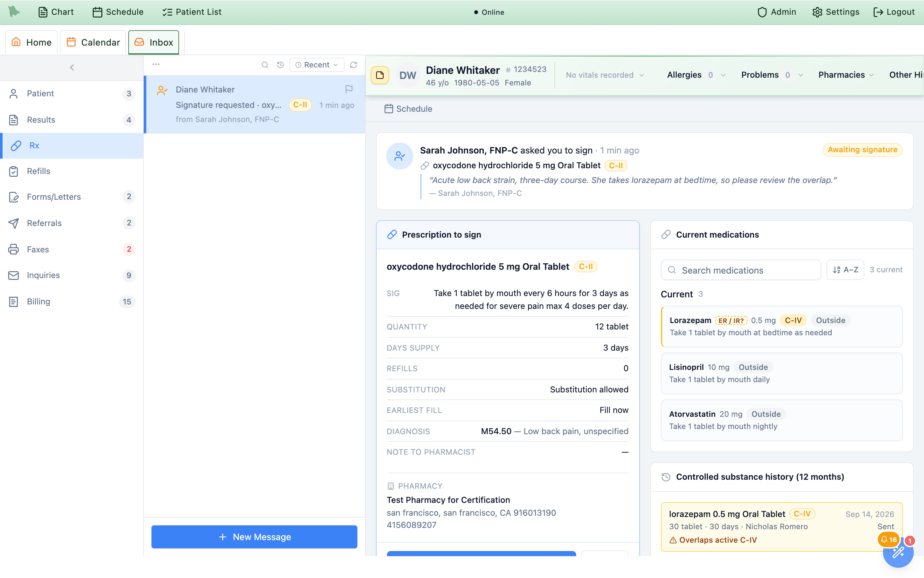
Task: Open the Billing inbox category
Action: [72, 302]
